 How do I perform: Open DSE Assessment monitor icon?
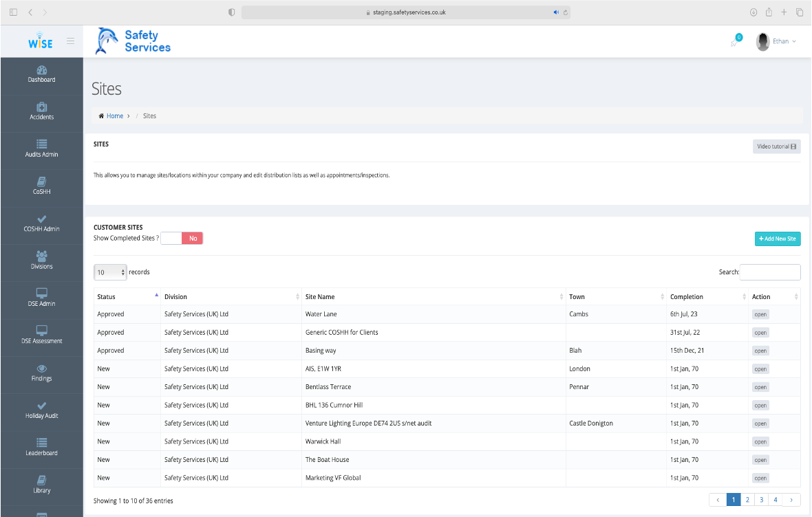(x=41, y=331)
